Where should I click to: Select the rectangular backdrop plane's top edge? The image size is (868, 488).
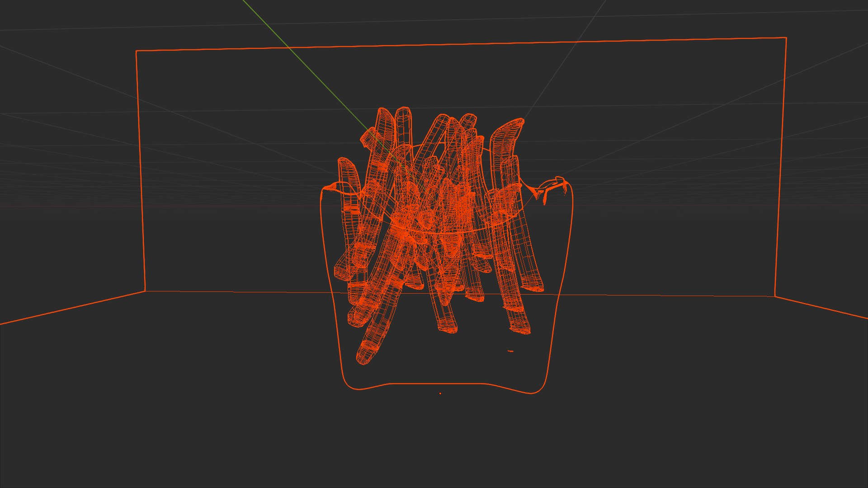pyautogui.click(x=461, y=44)
